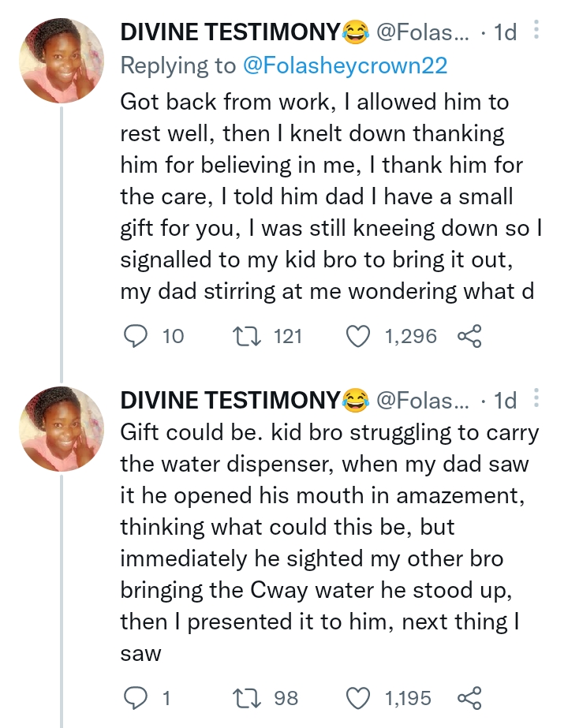Viewport: 568px width, 728px height.
Task: Share the second tweet
Action: pos(469,698)
